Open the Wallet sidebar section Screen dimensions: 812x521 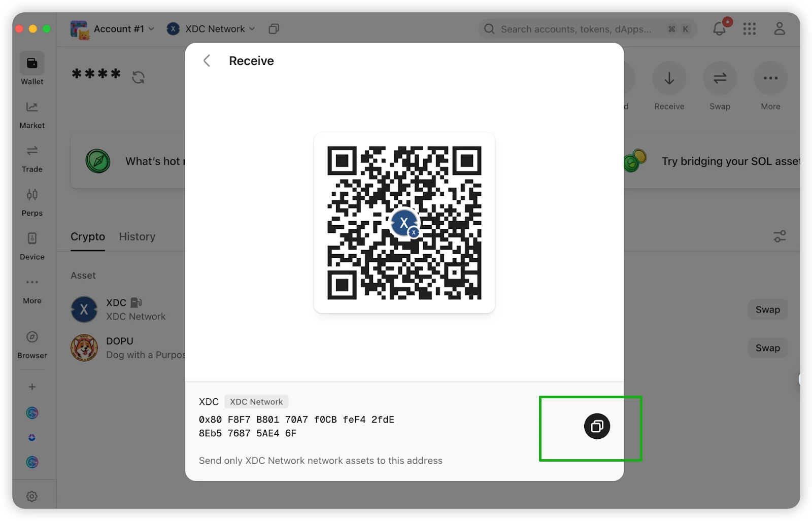pyautogui.click(x=32, y=68)
